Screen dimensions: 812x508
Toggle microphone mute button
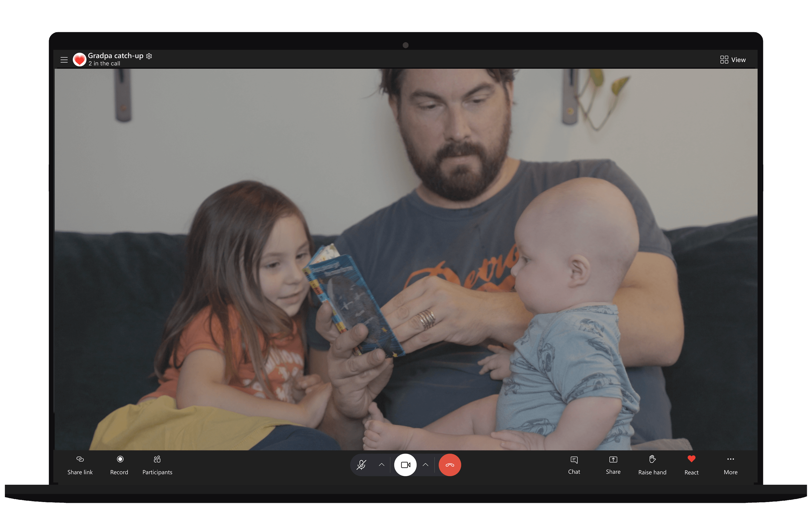[362, 465]
